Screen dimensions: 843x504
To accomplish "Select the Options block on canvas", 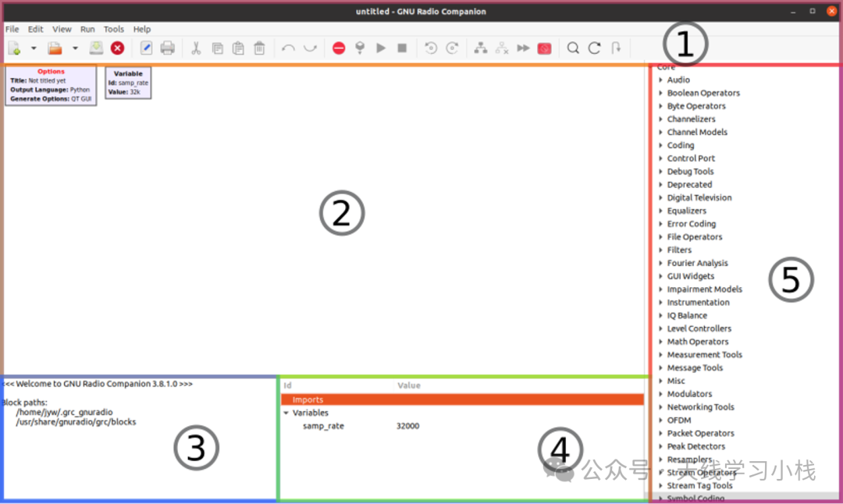I will [51, 86].
